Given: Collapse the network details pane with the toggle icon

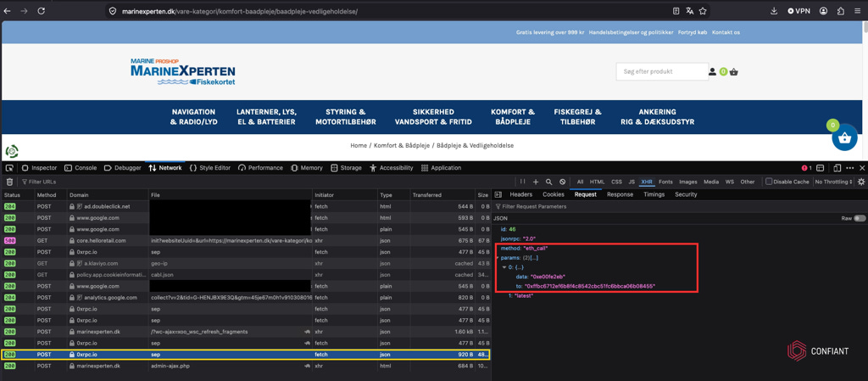Looking at the screenshot, I should tap(498, 194).
